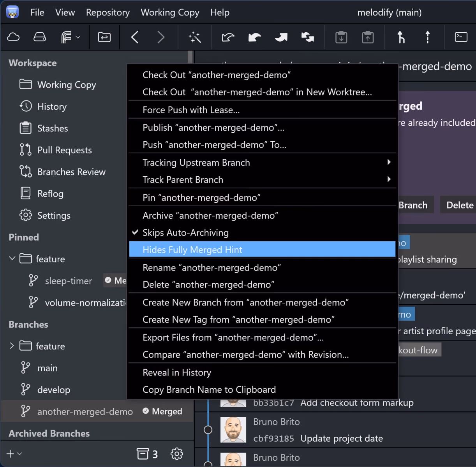Expand the Track Parent Branch submenu

263,180
